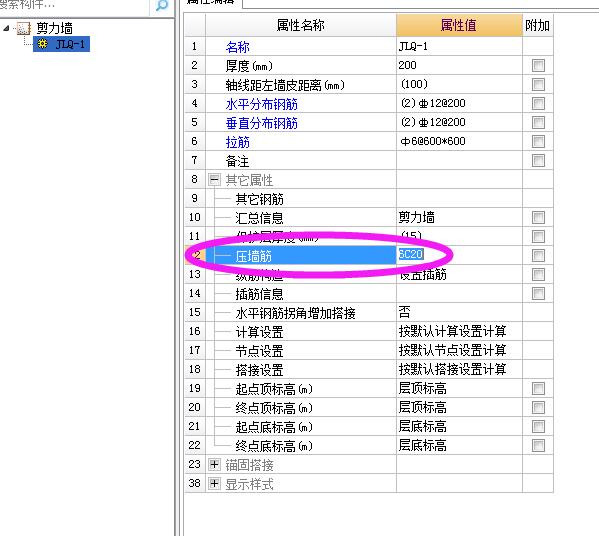Click 层底标高 value for 起点底标高
This screenshot has width=599, height=536.
(x=459, y=426)
